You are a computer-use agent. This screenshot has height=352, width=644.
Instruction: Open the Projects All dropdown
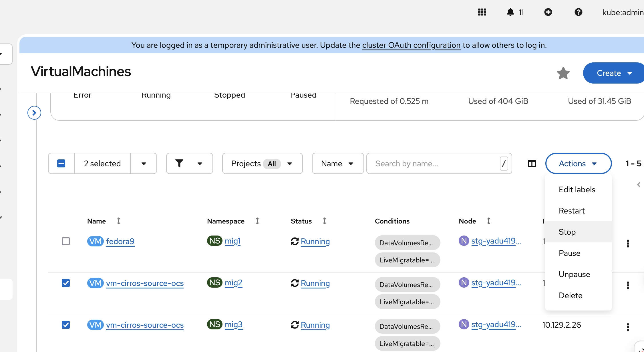click(x=262, y=163)
